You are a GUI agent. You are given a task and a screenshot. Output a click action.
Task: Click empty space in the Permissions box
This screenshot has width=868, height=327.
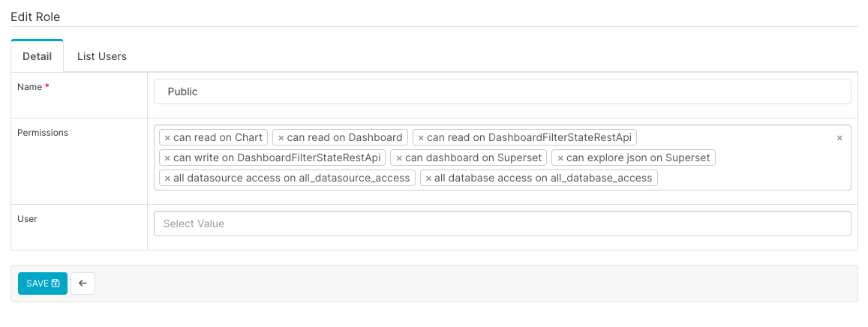[x=750, y=178]
